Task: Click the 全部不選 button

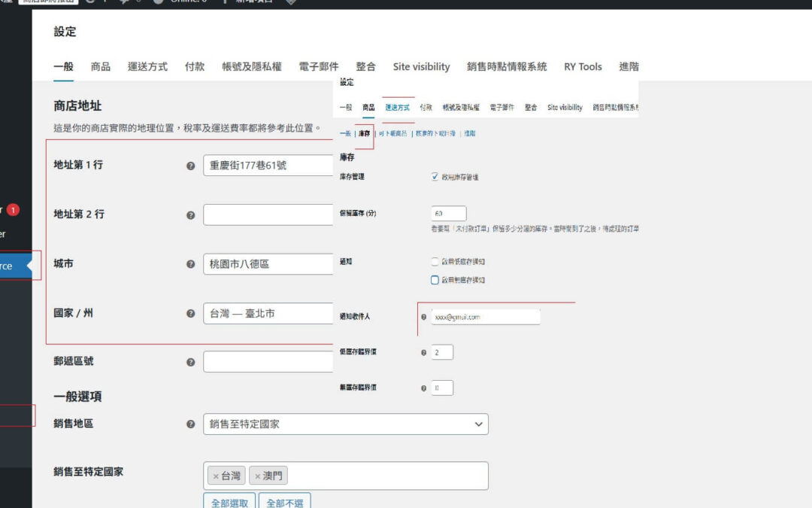Action: pos(285,502)
